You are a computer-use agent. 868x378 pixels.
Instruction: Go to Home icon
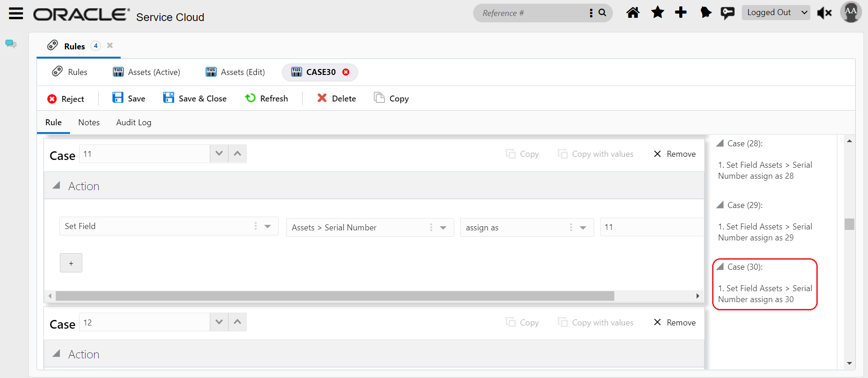click(633, 12)
